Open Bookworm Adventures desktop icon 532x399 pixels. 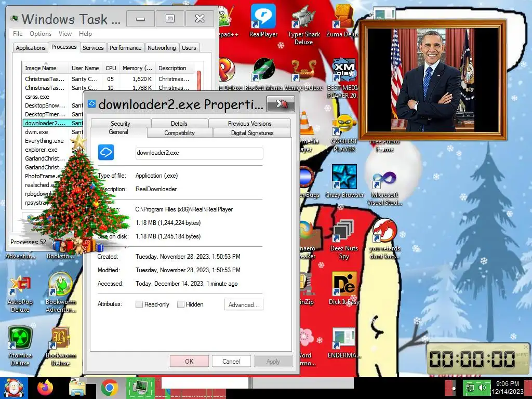pyautogui.click(x=61, y=292)
